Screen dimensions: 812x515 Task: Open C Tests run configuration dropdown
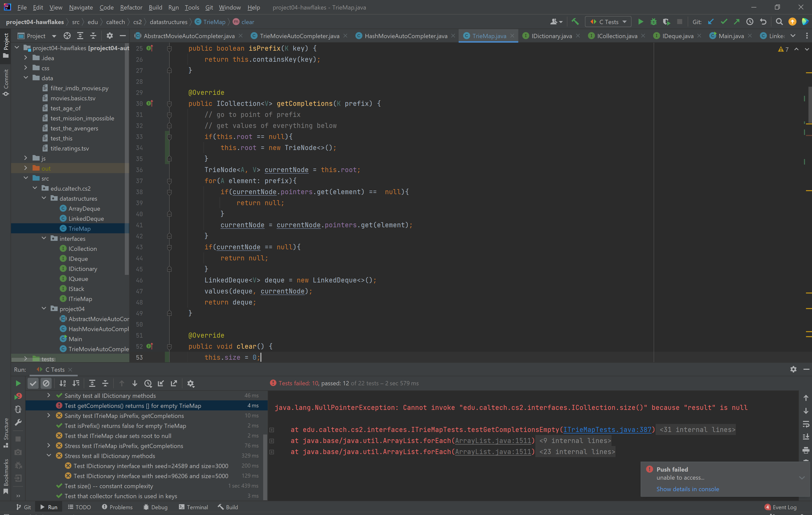tap(608, 22)
